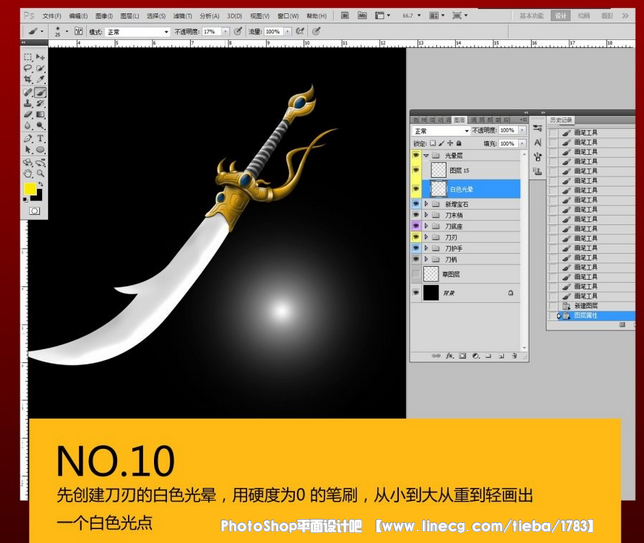
Task: Switch to the 基本功能 workspace
Action: pos(531,16)
